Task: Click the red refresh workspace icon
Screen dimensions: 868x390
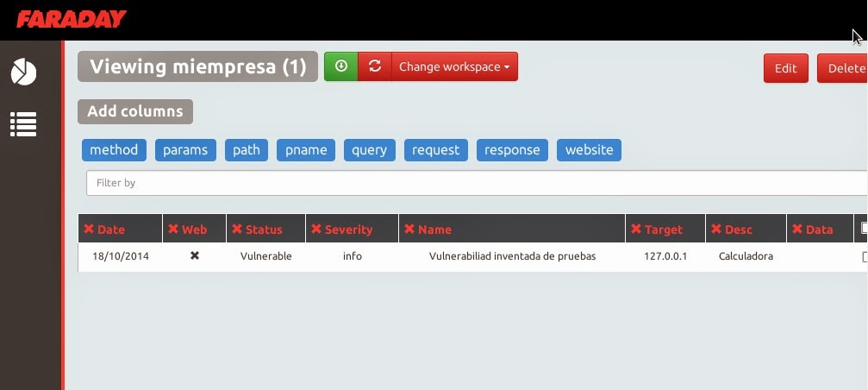Action: [x=374, y=66]
